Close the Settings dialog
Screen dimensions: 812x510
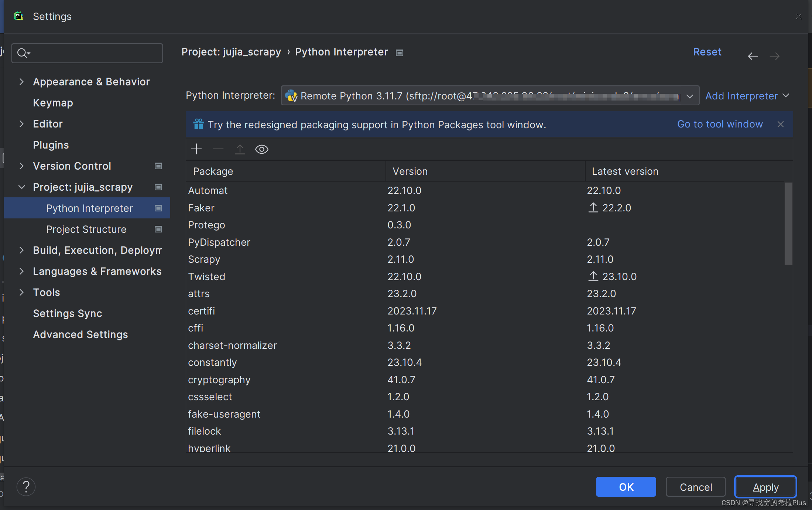tap(799, 16)
